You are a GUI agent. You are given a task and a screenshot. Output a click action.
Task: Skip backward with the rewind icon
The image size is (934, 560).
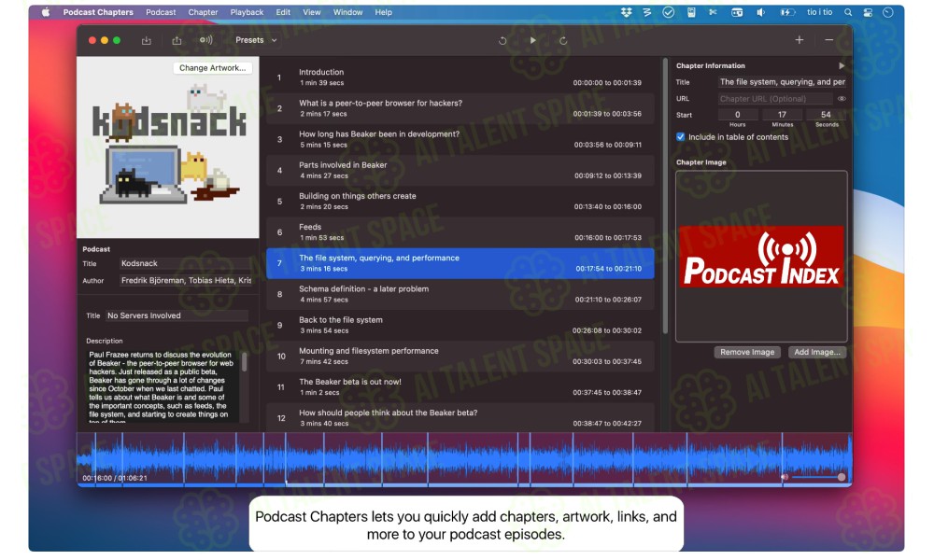(x=502, y=40)
